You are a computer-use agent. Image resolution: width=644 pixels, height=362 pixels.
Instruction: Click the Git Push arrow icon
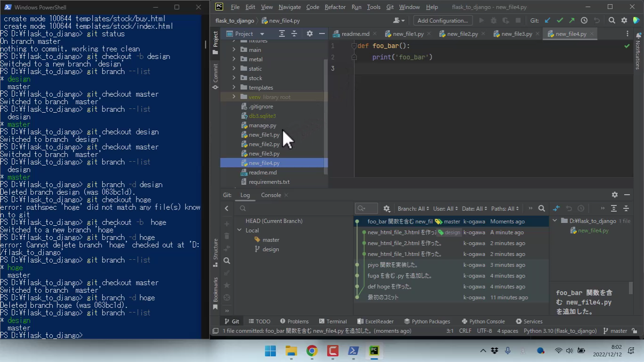pos(572,20)
